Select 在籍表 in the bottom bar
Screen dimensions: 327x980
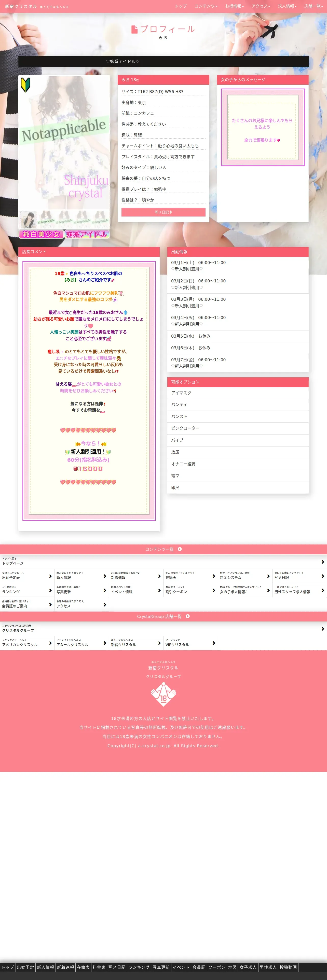[83, 967]
